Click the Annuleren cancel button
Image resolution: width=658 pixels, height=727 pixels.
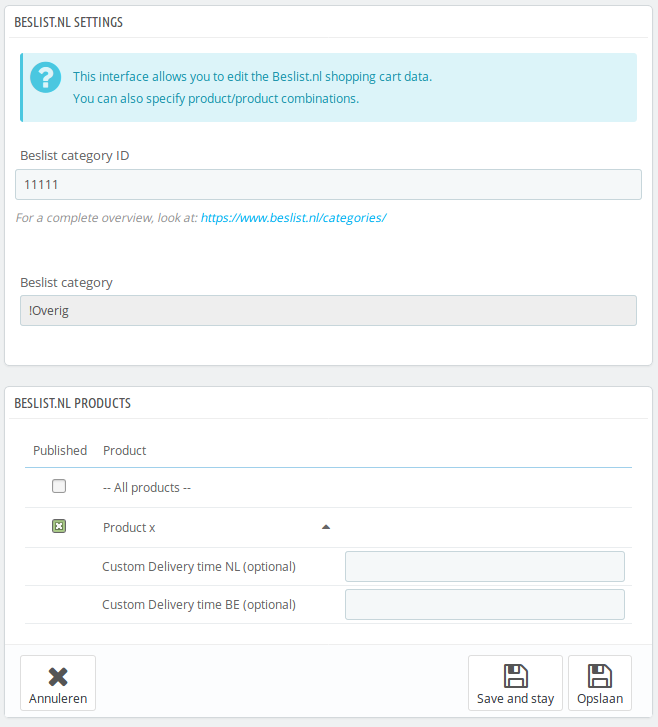pos(58,683)
